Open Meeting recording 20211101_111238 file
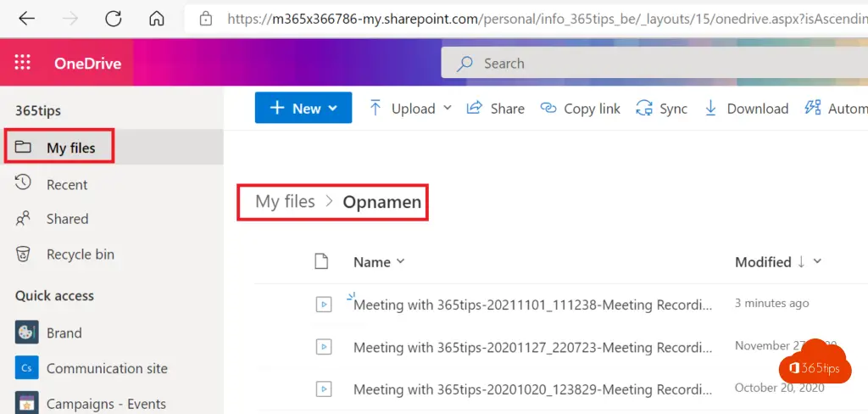 click(x=532, y=305)
